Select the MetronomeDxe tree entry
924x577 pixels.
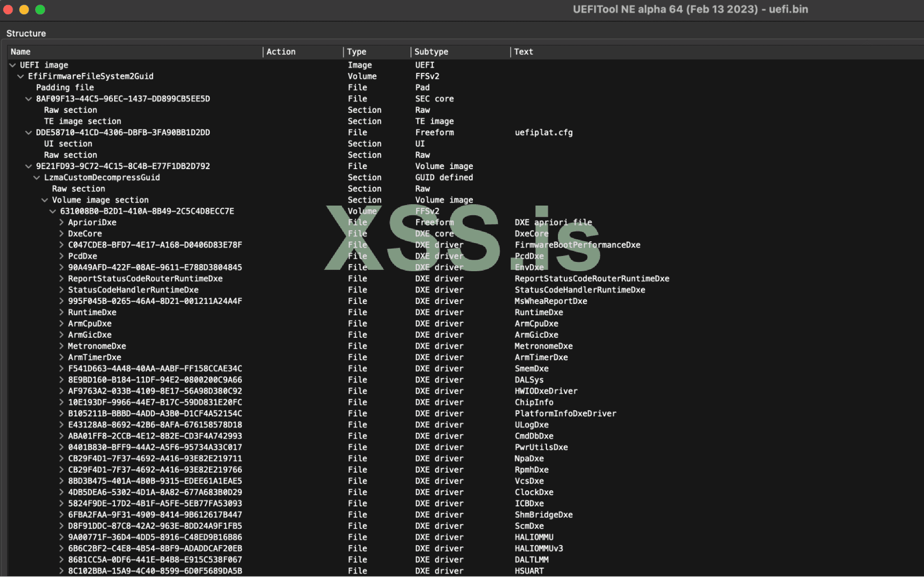coord(97,346)
